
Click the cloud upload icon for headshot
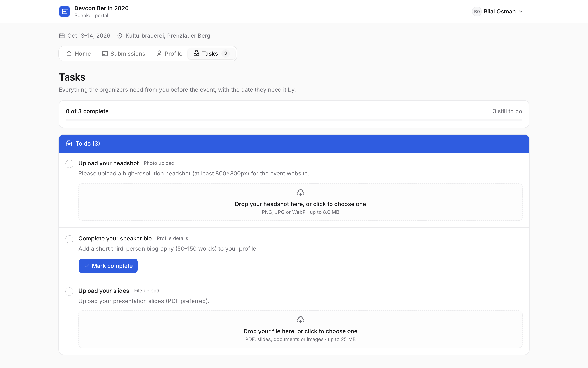point(300,193)
